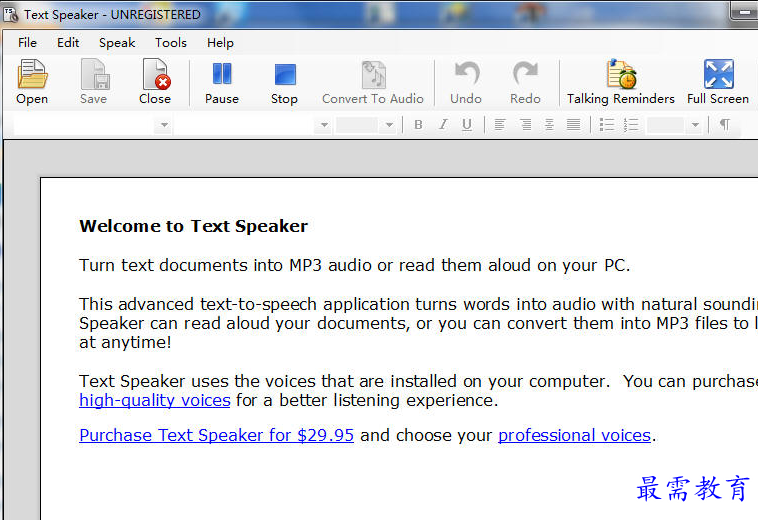Open the File menu
Viewport: 758px width, 520px height.
[27, 43]
